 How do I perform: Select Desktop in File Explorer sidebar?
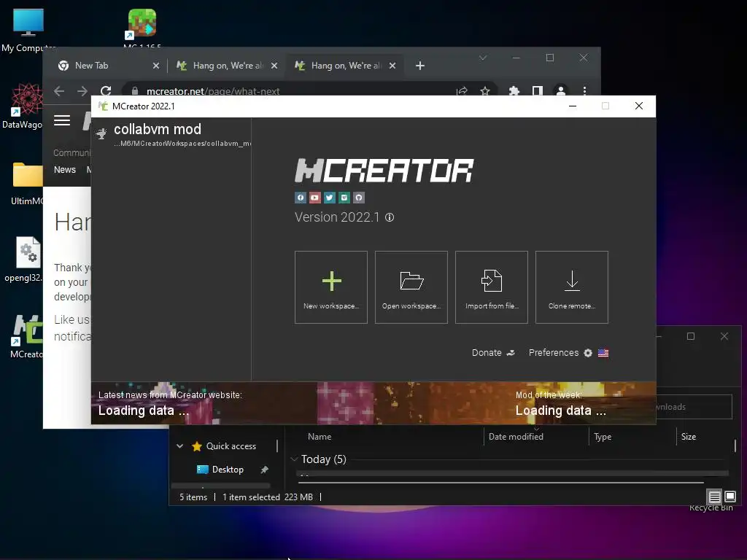coord(228,470)
